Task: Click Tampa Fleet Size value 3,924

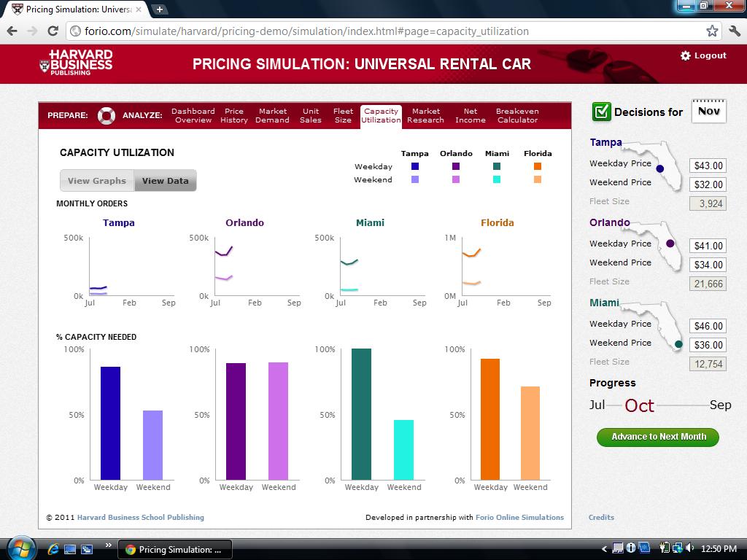Action: (x=708, y=204)
